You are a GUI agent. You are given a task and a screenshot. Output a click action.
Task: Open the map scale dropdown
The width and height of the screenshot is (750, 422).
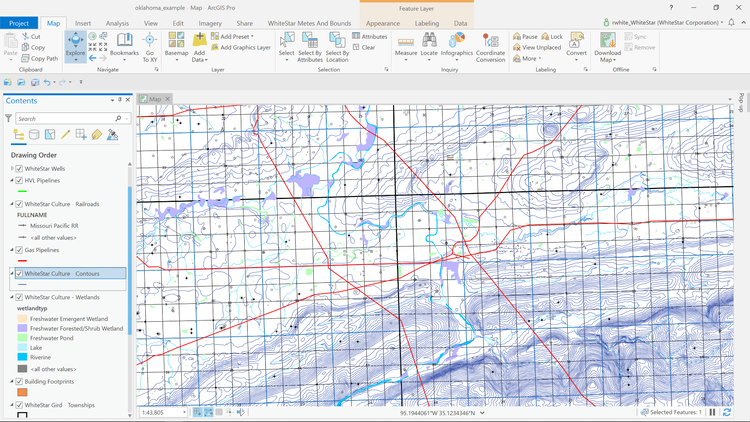pyautogui.click(x=184, y=412)
